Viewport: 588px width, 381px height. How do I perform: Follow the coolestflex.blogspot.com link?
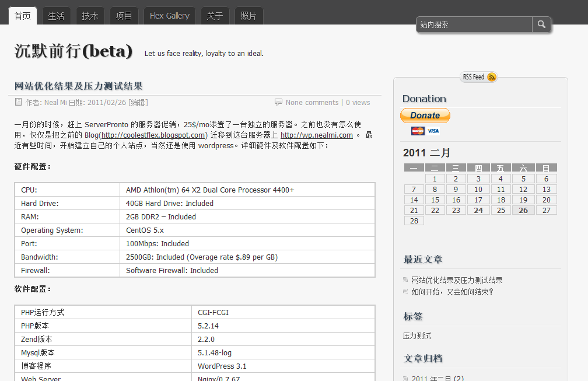click(x=153, y=135)
